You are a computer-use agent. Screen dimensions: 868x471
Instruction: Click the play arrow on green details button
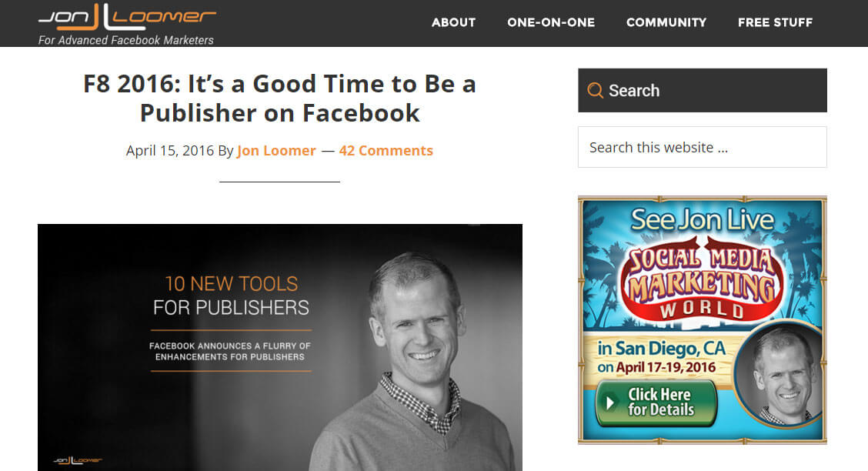click(x=610, y=403)
